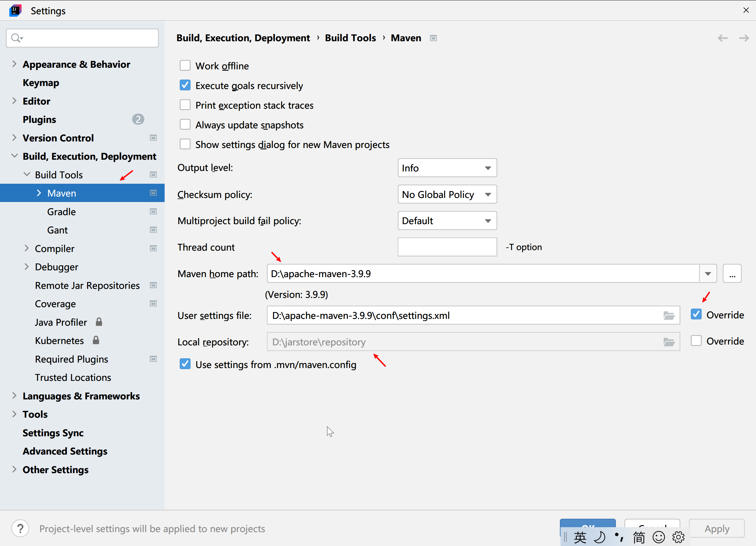This screenshot has height=546, width=756.
Task: Click the search magnifier icon in the sidebar
Action: (16, 38)
